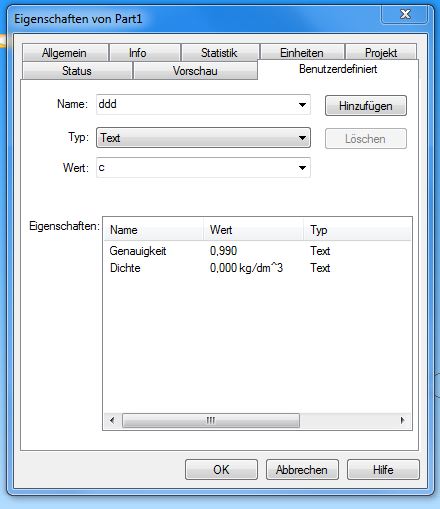This screenshot has width=440, height=509.
Task: Select the Dichte property row
Action: (x=257, y=268)
